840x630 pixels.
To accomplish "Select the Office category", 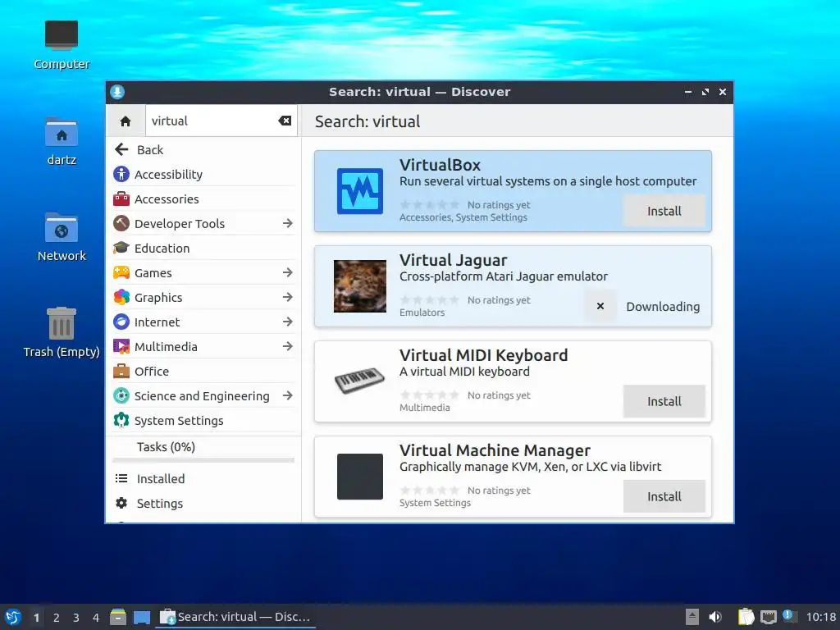I will [203, 372].
